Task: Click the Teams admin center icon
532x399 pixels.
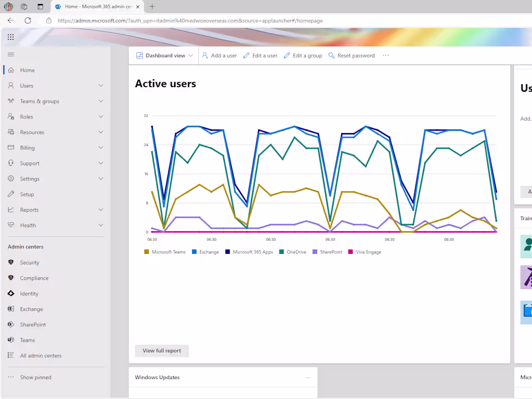Action: click(x=11, y=340)
